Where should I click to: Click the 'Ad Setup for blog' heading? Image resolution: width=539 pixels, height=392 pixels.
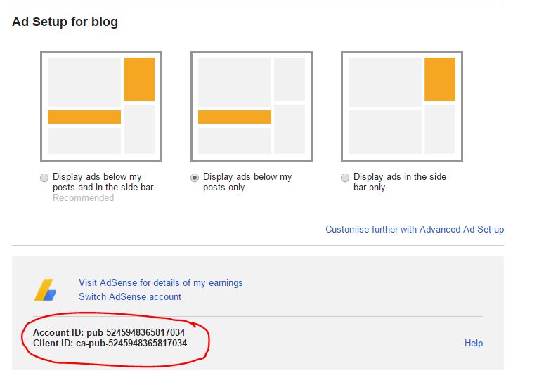pyautogui.click(x=65, y=22)
